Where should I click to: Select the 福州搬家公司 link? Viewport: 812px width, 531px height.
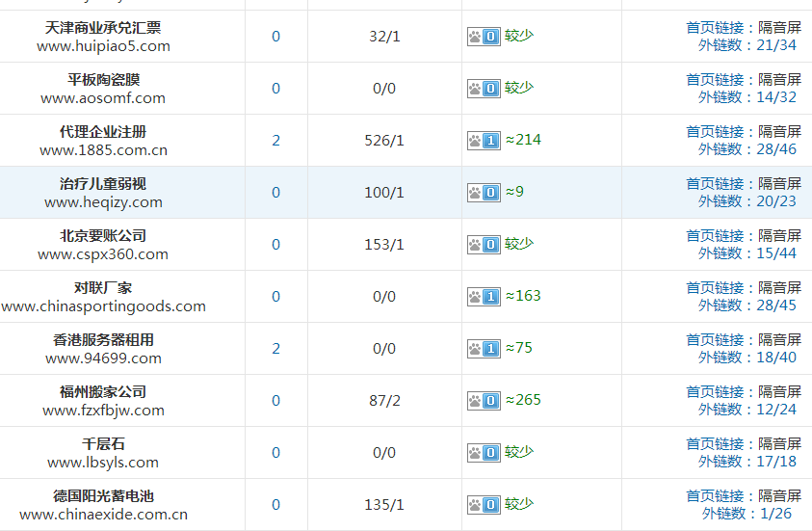103,392
